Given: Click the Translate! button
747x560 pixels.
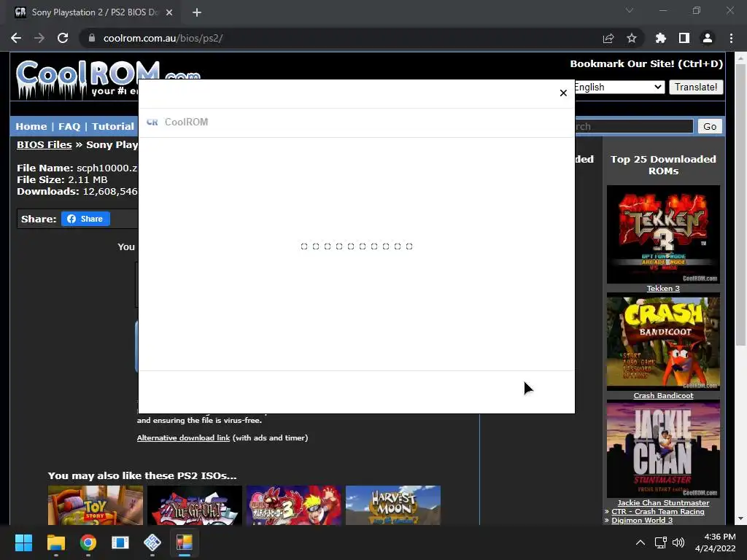Looking at the screenshot, I should click(x=696, y=87).
